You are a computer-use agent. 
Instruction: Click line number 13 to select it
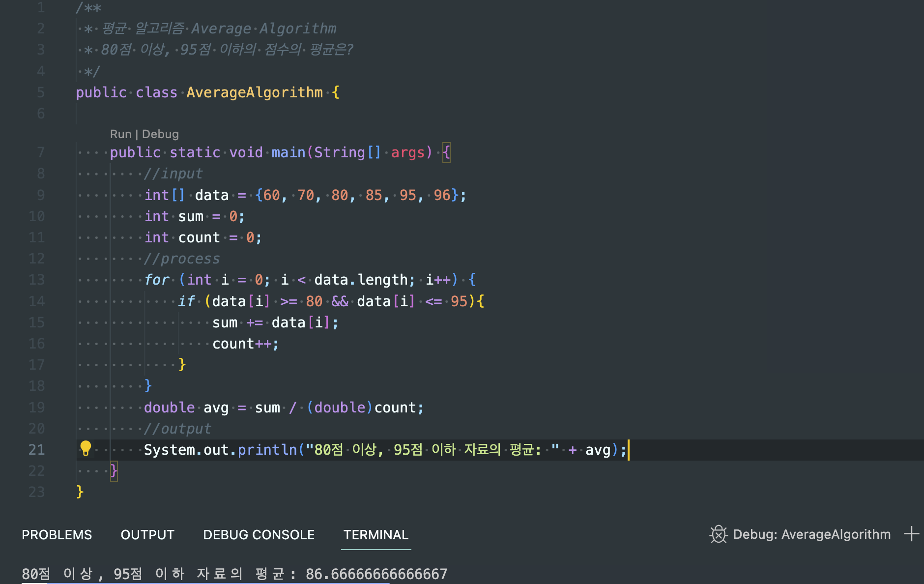click(x=36, y=279)
